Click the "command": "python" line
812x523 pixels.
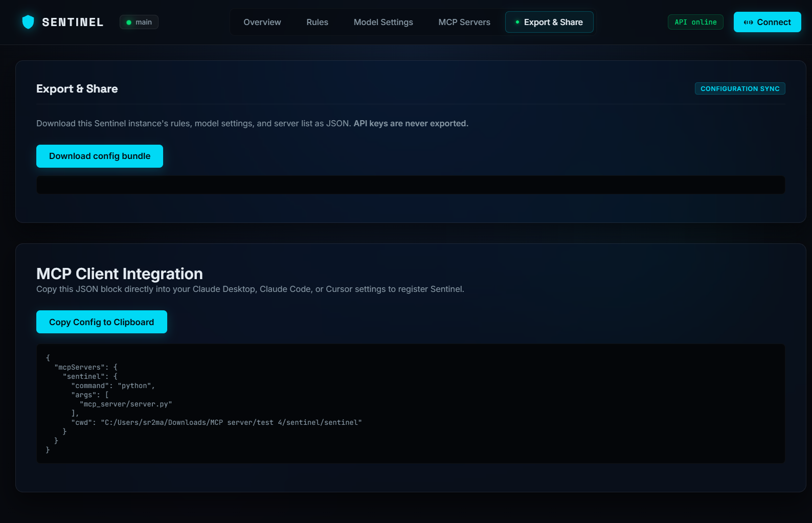[113, 385]
